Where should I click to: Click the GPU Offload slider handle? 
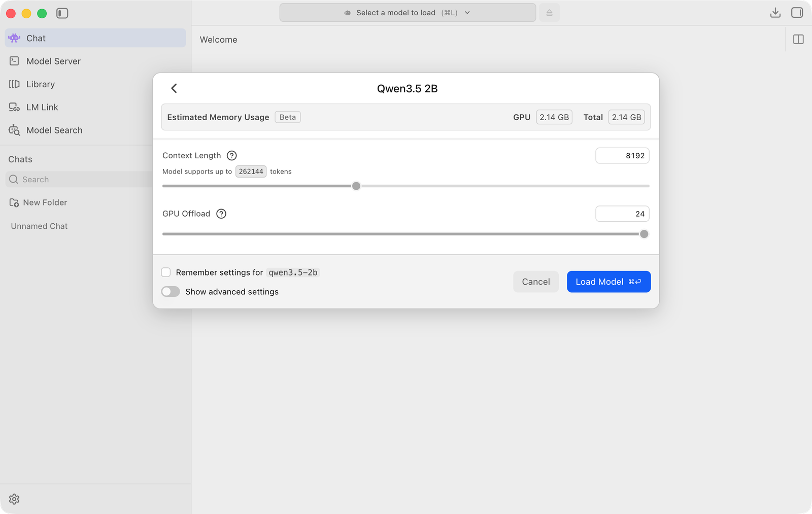coord(644,234)
